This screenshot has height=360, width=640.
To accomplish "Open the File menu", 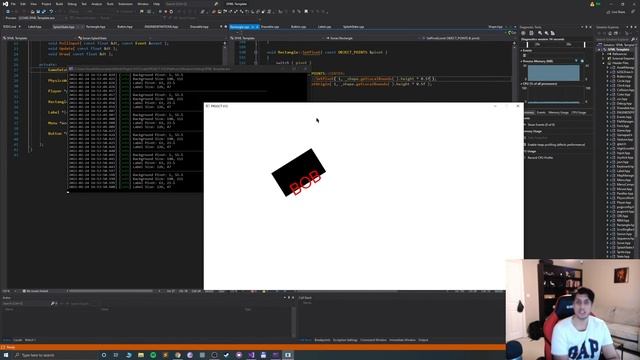I will click(13, 4).
